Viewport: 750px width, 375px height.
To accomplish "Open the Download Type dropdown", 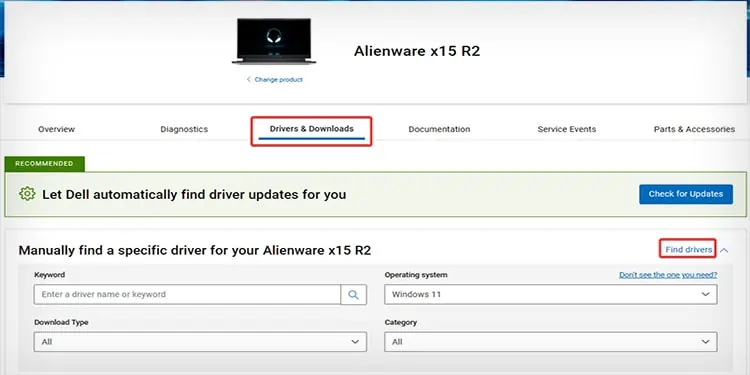I will click(x=200, y=342).
